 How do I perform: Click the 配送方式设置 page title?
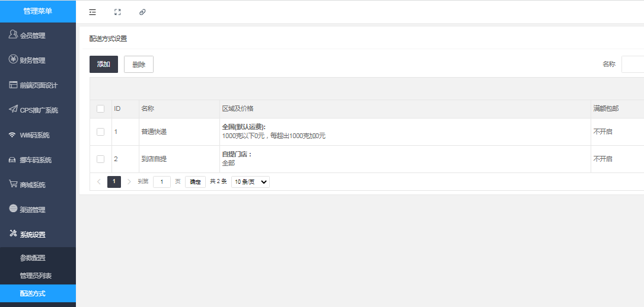pyautogui.click(x=108, y=39)
